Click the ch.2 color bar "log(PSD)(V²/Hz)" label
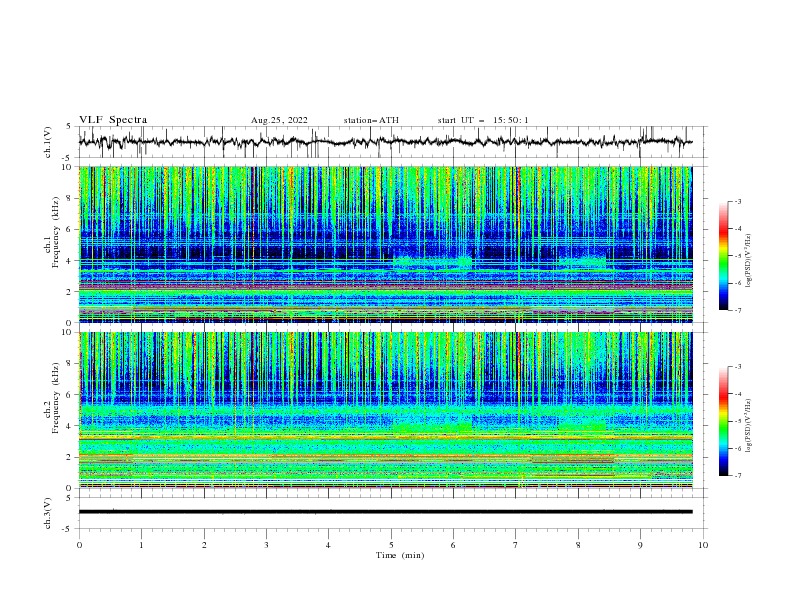The height and width of the screenshot is (612, 792). click(x=749, y=426)
